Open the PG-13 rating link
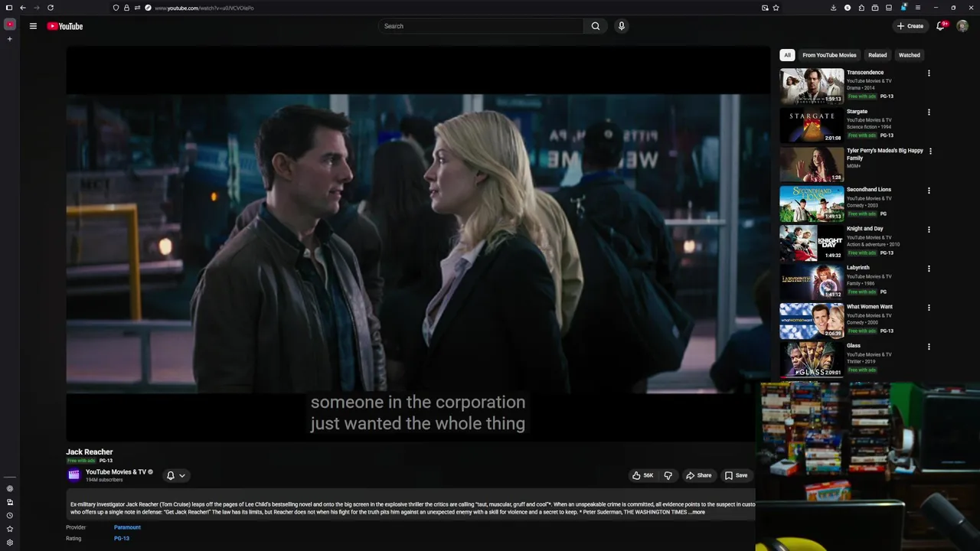The height and width of the screenshot is (551, 980). 122,538
